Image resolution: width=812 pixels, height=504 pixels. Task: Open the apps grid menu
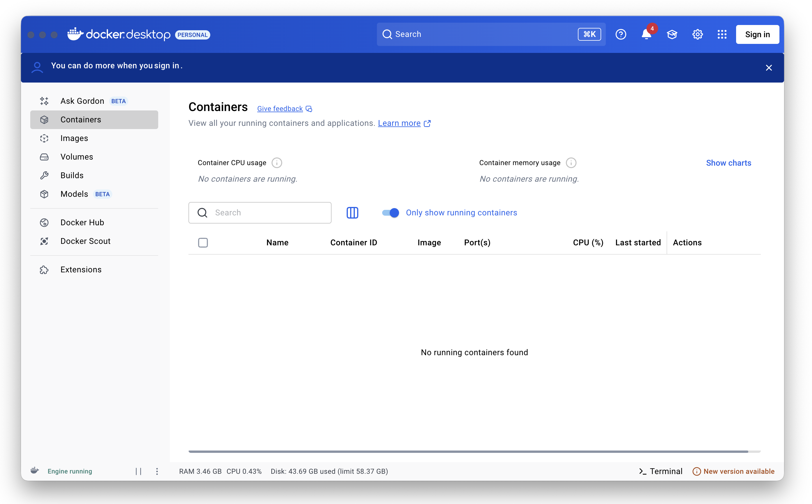pos(722,34)
